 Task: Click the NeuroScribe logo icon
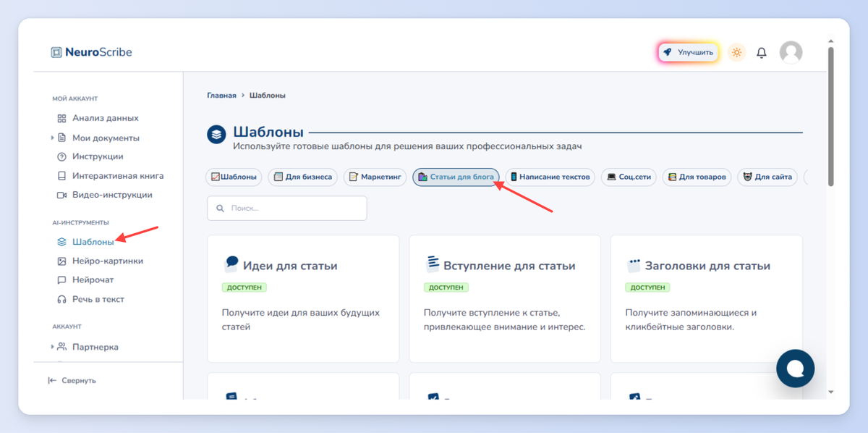tap(56, 52)
